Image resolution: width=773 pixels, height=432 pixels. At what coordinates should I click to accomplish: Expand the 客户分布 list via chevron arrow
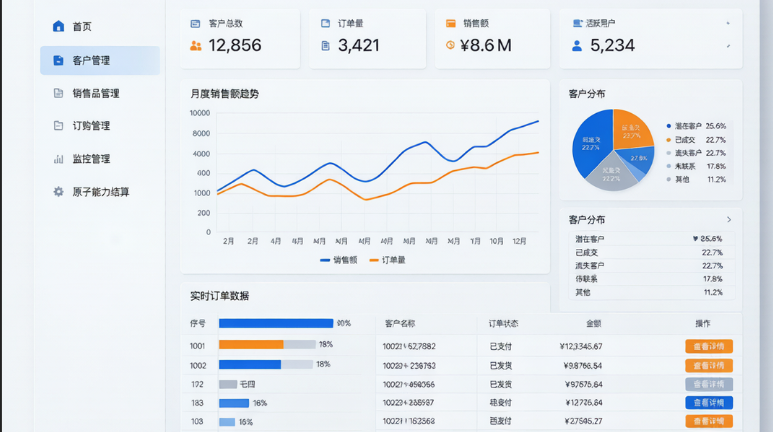click(729, 219)
